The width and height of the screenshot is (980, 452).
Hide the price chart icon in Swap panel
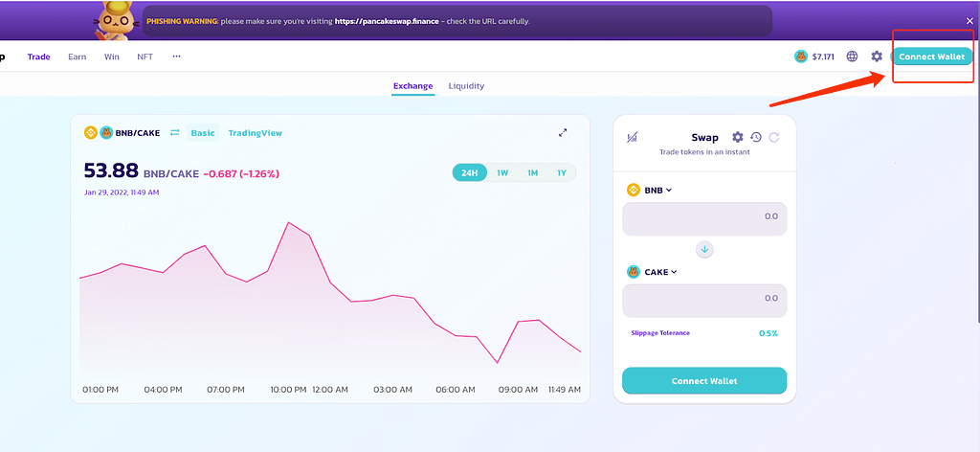coord(632,137)
